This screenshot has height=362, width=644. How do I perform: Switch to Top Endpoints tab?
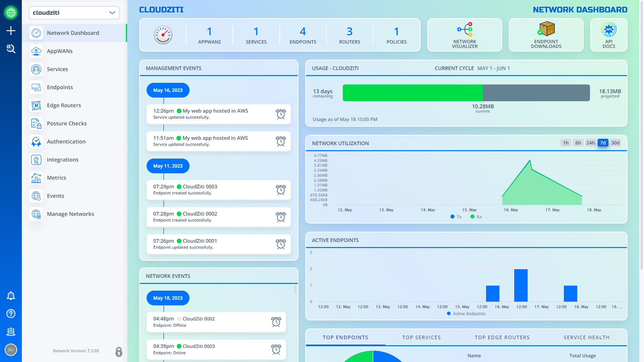pos(345,338)
